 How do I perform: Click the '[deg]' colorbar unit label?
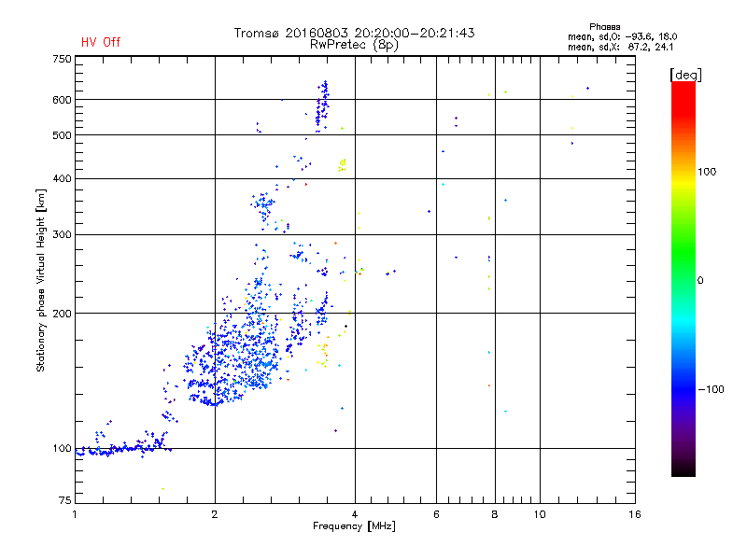(685, 75)
